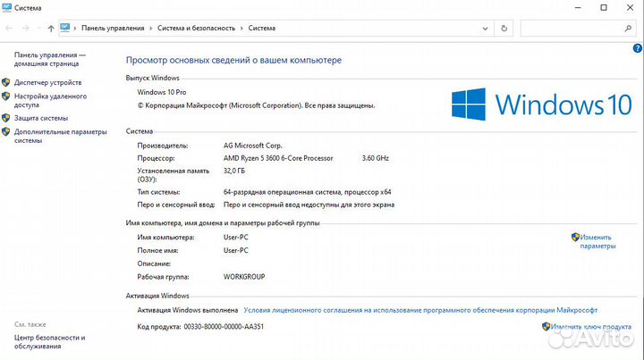644x360 pixels.
Task: Click the '3.60 GHz' processor speed
Action: [376, 158]
